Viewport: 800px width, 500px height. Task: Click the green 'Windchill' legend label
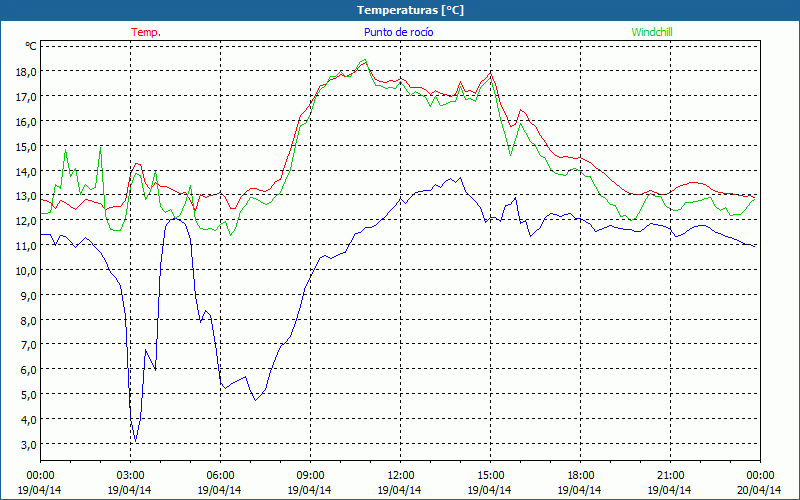(652, 32)
